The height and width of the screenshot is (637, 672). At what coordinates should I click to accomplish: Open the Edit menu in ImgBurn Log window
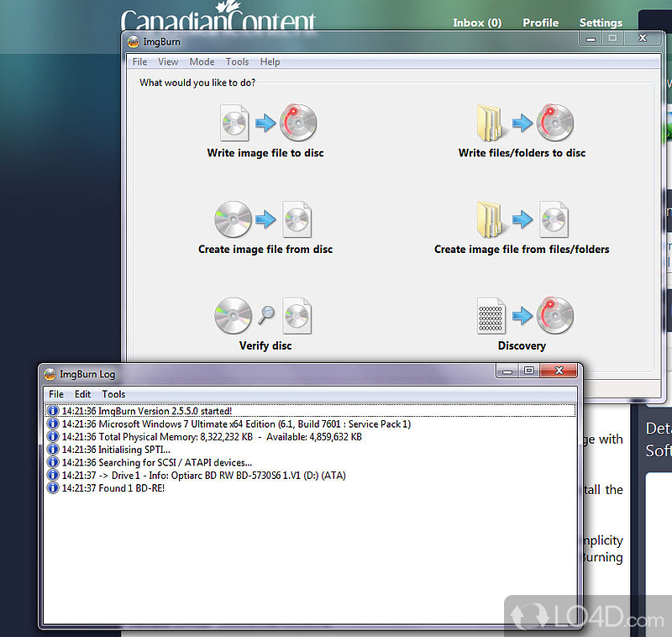point(82,394)
